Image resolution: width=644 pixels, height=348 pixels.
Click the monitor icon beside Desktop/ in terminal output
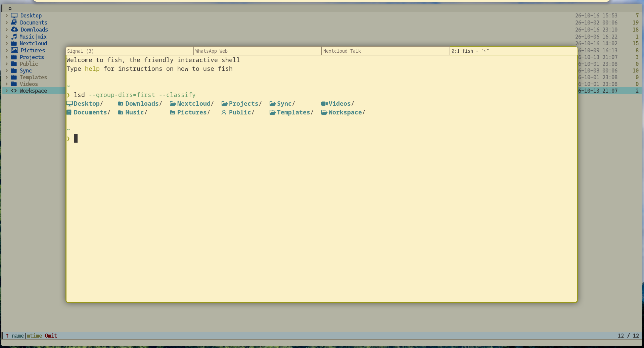(x=70, y=104)
